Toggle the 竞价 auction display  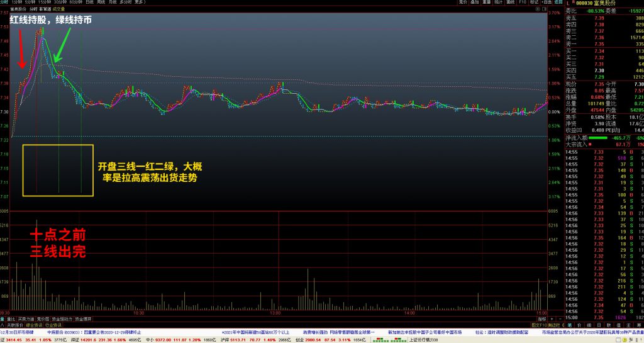pos(464,3)
